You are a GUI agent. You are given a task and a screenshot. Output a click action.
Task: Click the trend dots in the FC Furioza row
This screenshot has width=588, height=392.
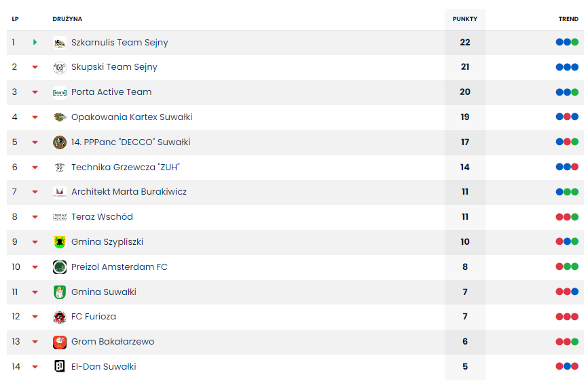(x=567, y=317)
